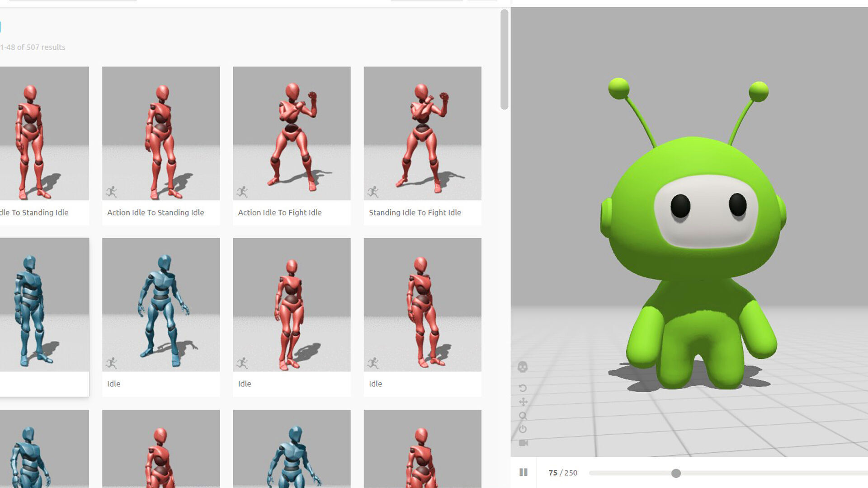Select the zoom magnifier icon in viewer

[x=523, y=416]
